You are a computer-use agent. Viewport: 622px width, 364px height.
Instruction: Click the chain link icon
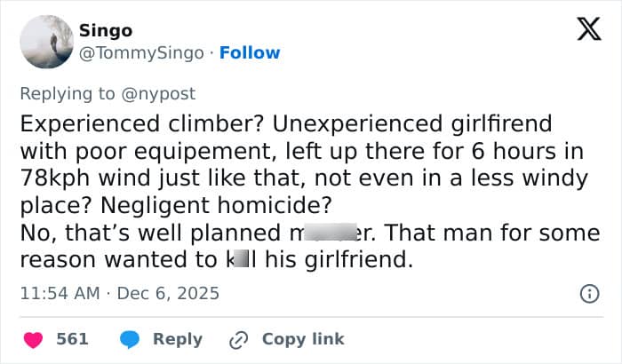pos(237,339)
